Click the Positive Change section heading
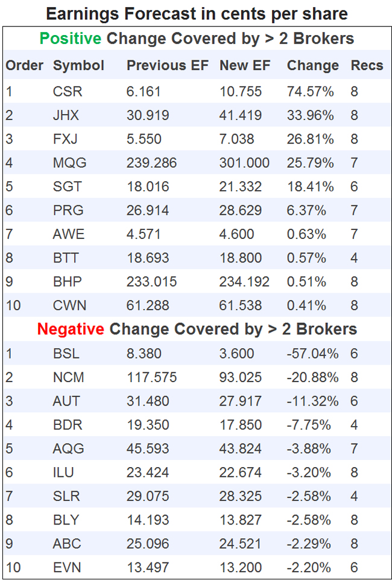Viewport: 392px width, 580px height. click(197, 39)
